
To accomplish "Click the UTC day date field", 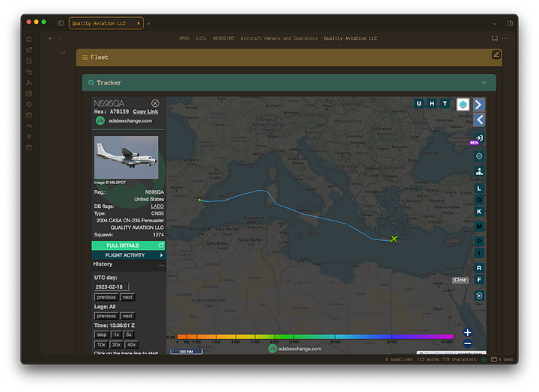I will (112, 287).
